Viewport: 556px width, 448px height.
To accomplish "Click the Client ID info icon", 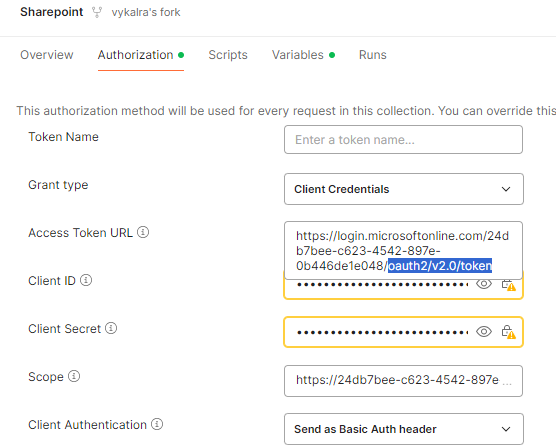I will (86, 280).
